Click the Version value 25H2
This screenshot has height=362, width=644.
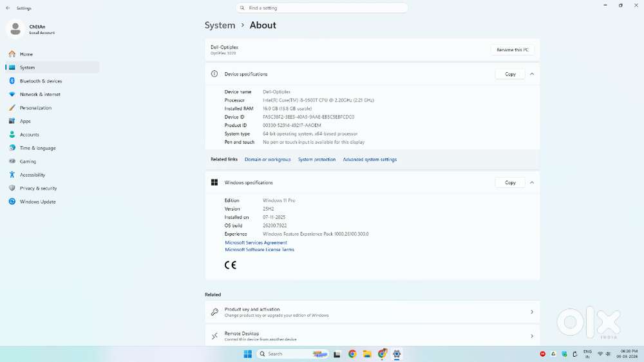pyautogui.click(x=268, y=209)
